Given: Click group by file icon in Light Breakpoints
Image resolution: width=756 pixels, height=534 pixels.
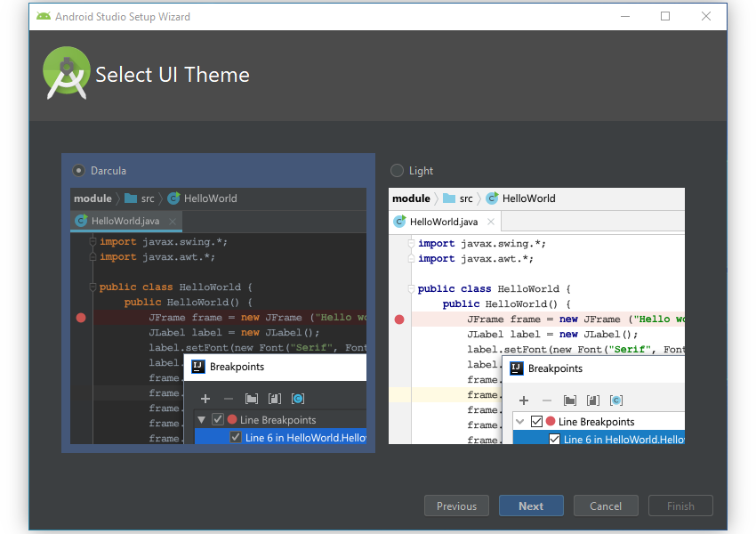Looking at the screenshot, I should pyautogui.click(x=593, y=400).
